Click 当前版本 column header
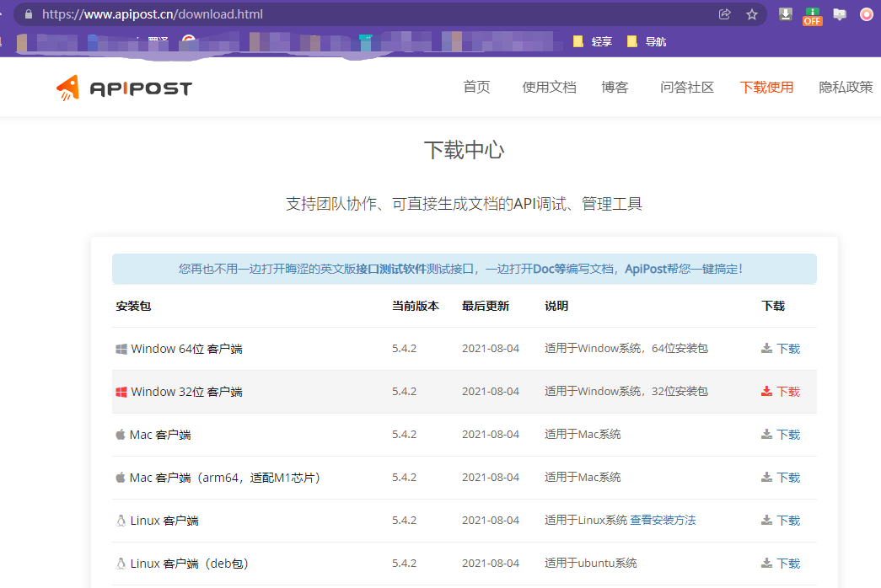The image size is (881, 588). click(x=416, y=306)
